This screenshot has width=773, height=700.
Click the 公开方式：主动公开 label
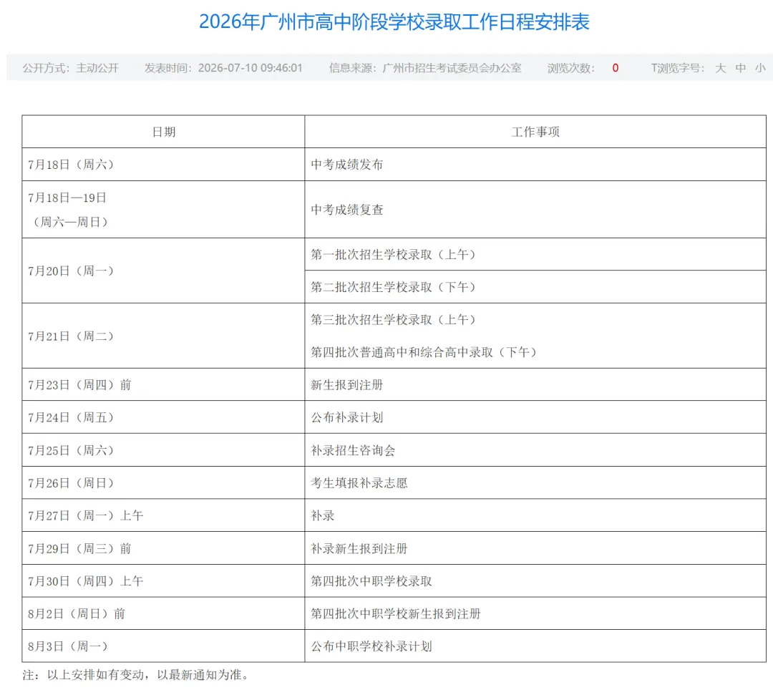point(70,68)
